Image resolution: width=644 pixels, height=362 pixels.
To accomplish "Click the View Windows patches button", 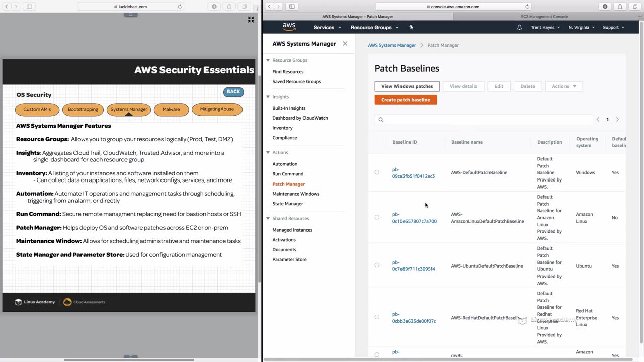I will tap(407, 86).
